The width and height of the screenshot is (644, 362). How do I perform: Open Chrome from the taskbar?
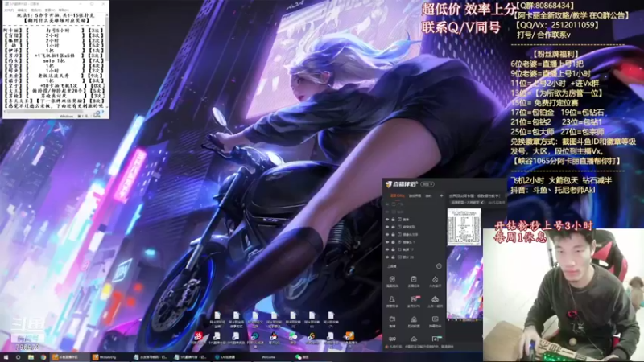43,357
